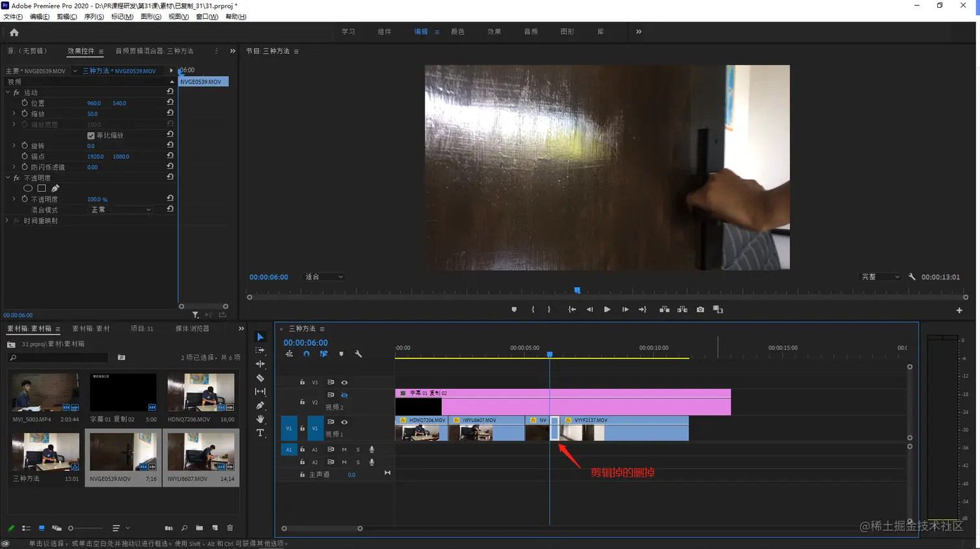Enable voice-over record on A1
The height and width of the screenshot is (549, 980).
(x=371, y=449)
